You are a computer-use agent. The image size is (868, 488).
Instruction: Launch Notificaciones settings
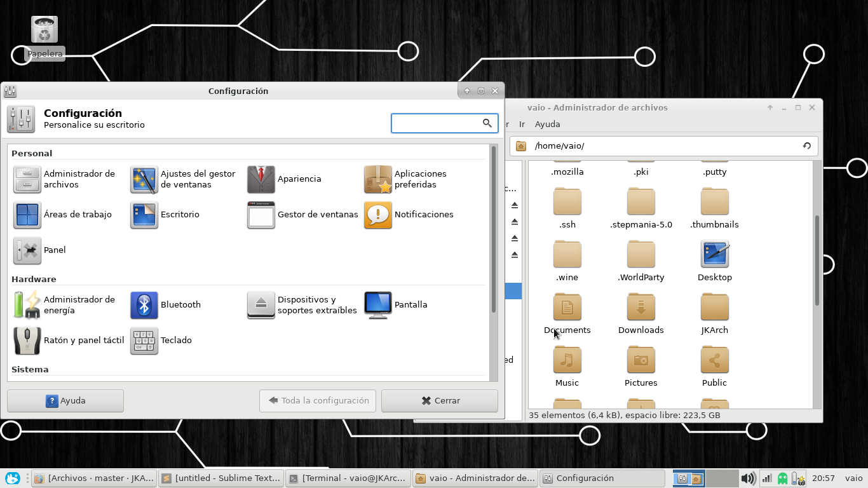[x=378, y=215]
